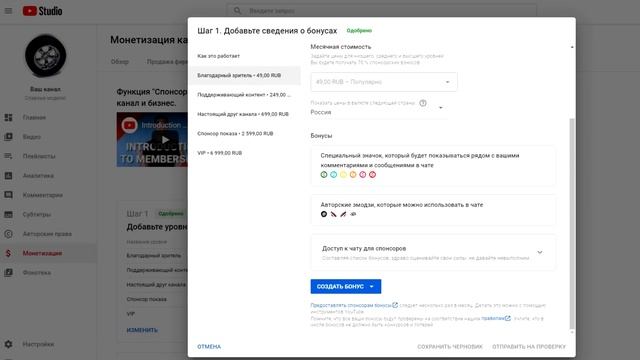Expand Доступ к чату для спонсоров
Viewport: 640px width, 360px height.
tap(540, 252)
